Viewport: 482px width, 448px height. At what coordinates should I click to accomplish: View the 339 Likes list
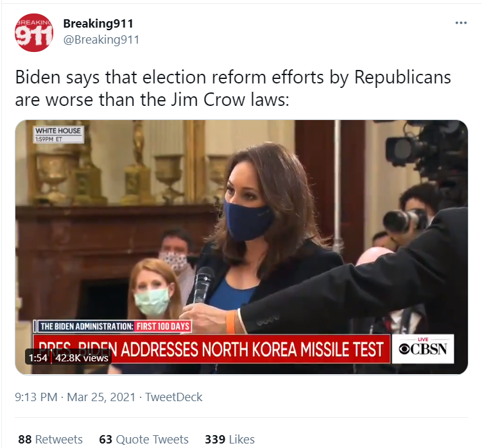pyautogui.click(x=230, y=439)
